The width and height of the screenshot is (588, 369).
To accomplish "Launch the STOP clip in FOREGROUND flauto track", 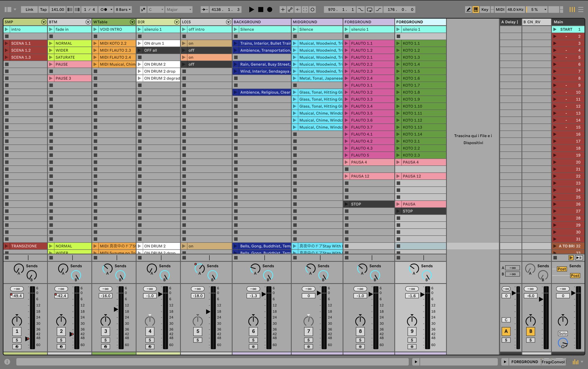I will click(x=347, y=204).
